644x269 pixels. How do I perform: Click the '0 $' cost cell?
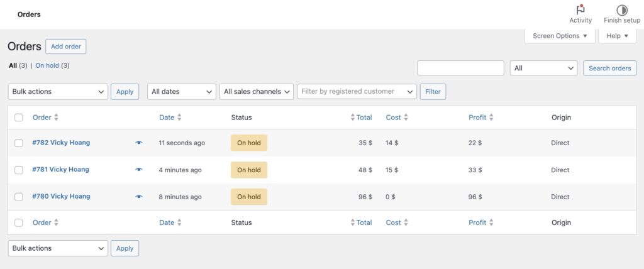pos(391,197)
